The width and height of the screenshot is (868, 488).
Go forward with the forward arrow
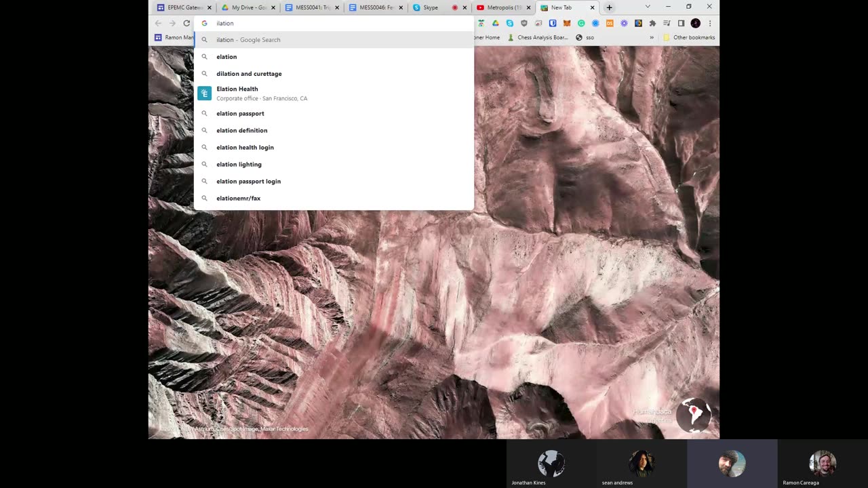click(172, 23)
